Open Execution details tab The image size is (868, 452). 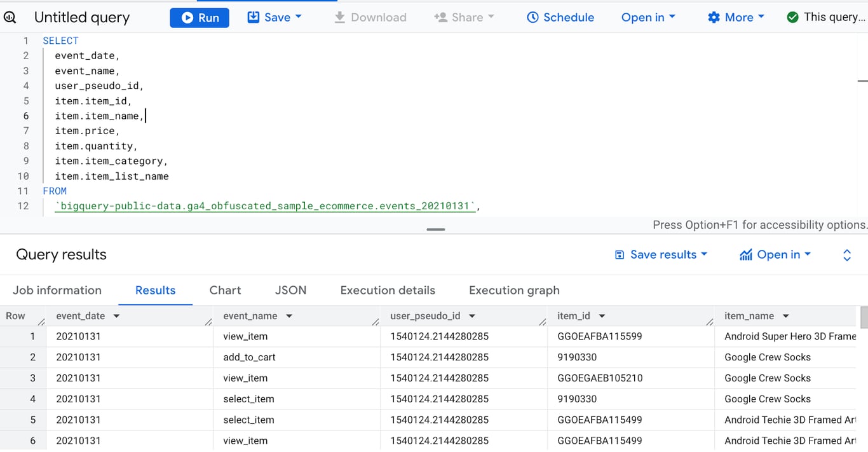click(x=388, y=290)
